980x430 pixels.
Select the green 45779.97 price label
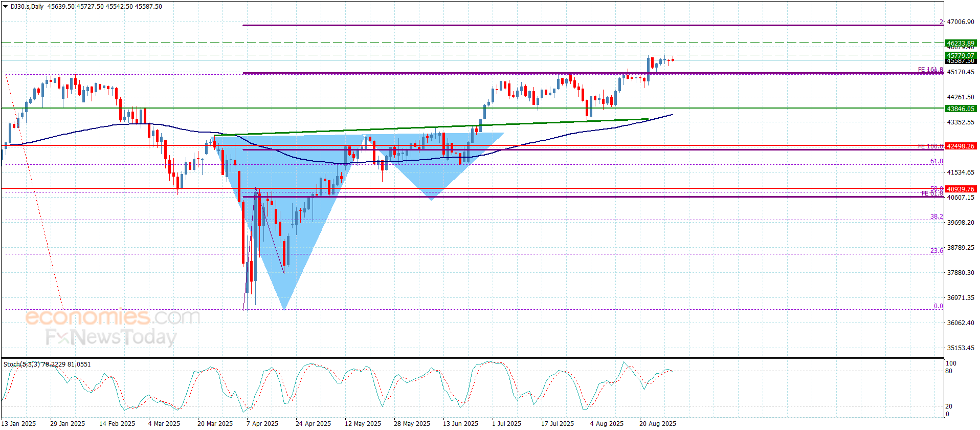[960, 55]
